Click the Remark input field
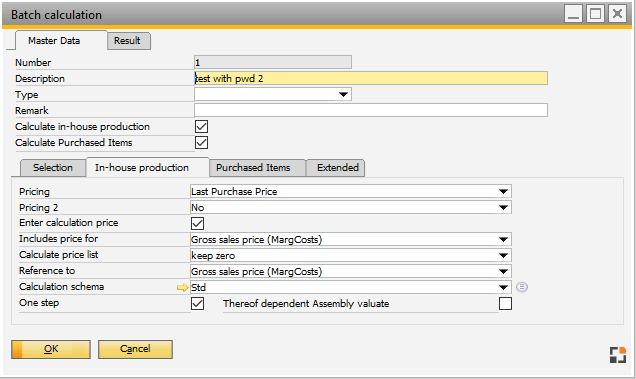The height and width of the screenshot is (379, 636). coord(371,110)
